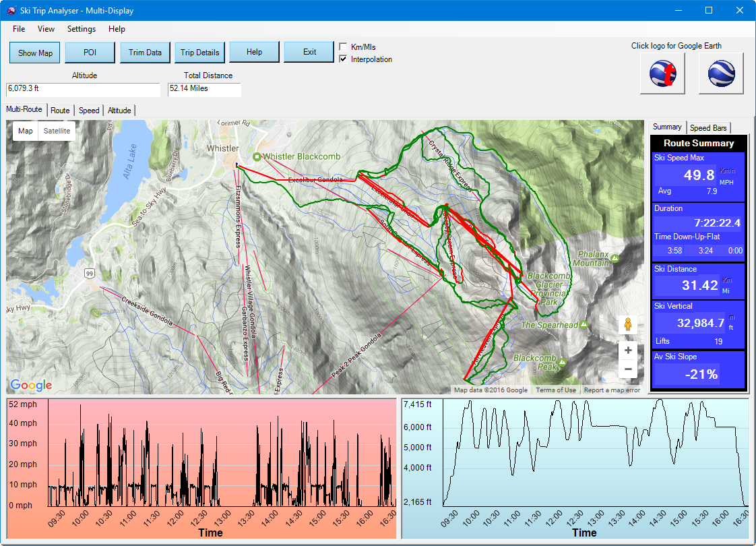Switch to the Speed Bars tab
The width and height of the screenshot is (756, 546).
(708, 127)
